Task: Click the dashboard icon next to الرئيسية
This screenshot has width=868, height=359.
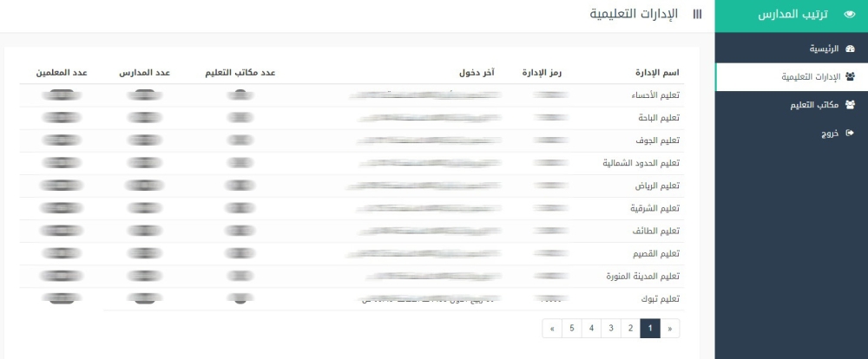Action: (x=850, y=49)
